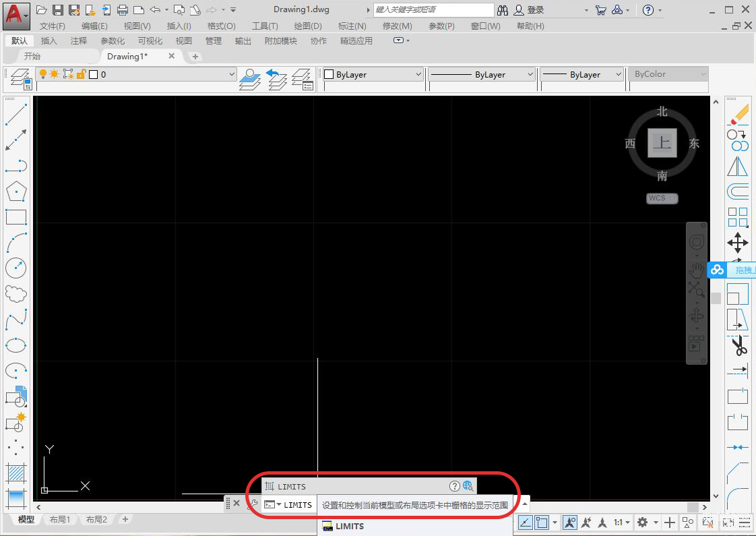Viewport: 756px width, 536px height.
Task: Select the Ellipse tool
Action: tap(16, 345)
